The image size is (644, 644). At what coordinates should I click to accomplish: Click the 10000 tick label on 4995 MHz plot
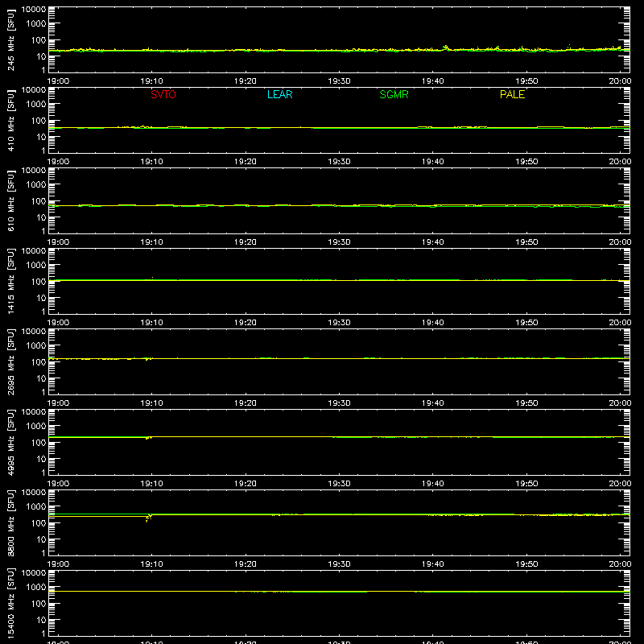(34, 412)
